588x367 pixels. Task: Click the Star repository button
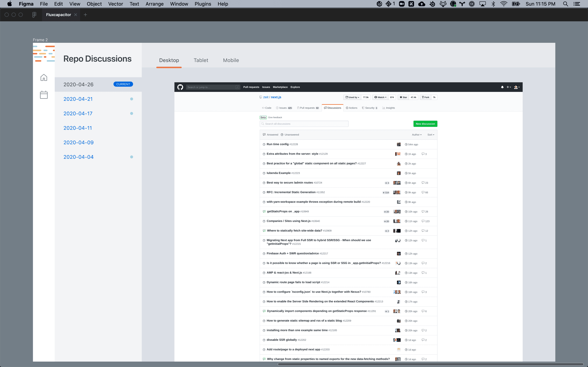(x=403, y=97)
